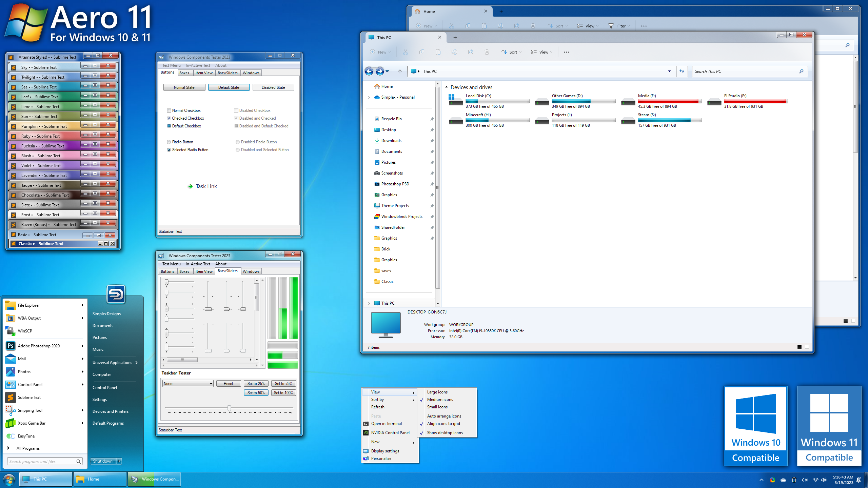Expand the Sort dropdown in This PC toolbar

pos(512,52)
